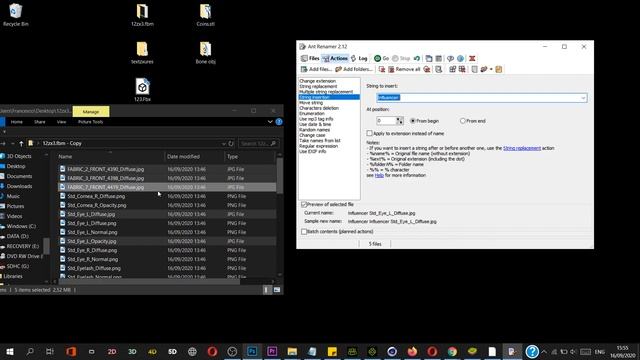Select Std_Cornea_R_Opacity.png file
Viewport: 640px width, 360px height.
coord(97,205)
